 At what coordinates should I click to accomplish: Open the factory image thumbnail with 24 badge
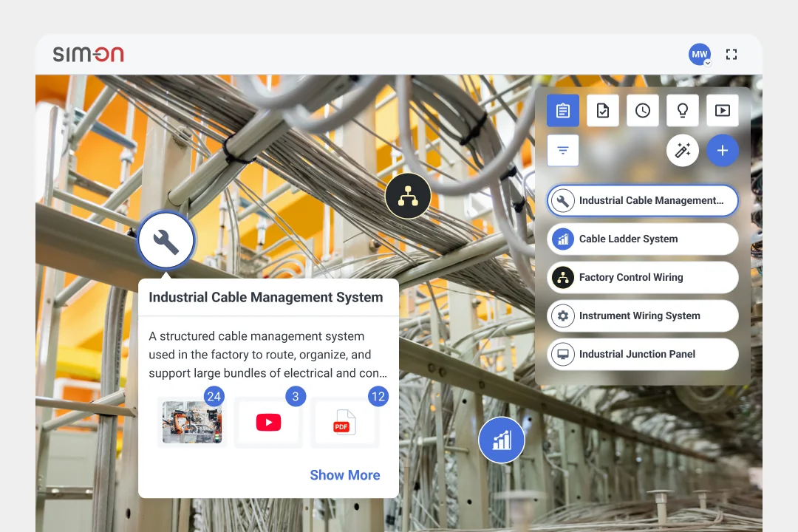(x=192, y=422)
